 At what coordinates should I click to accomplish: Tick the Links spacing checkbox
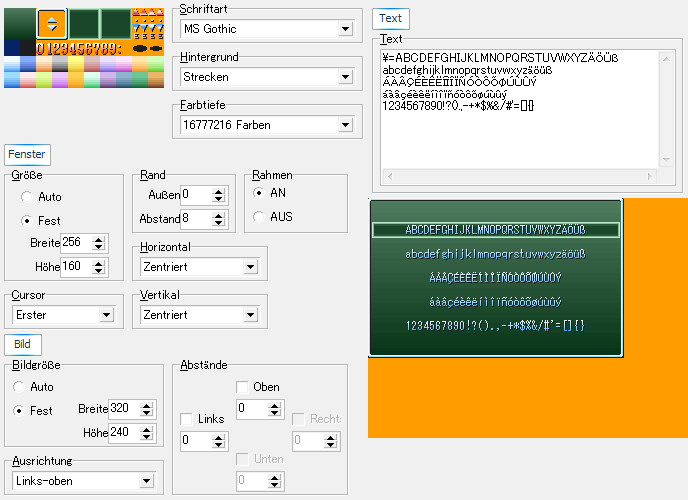point(187,419)
